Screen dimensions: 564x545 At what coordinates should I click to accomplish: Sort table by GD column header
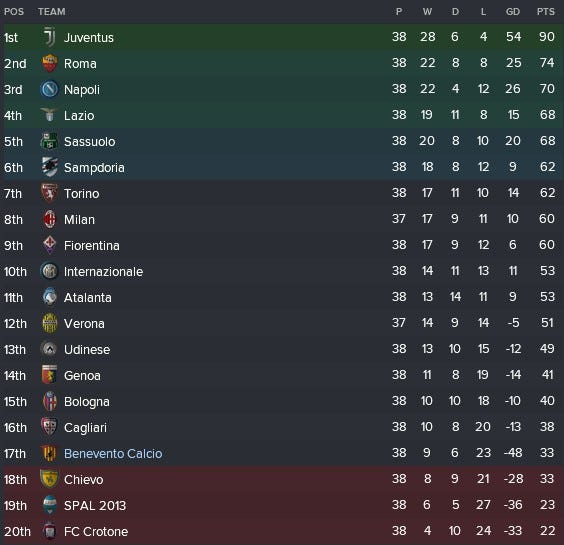pyautogui.click(x=513, y=12)
